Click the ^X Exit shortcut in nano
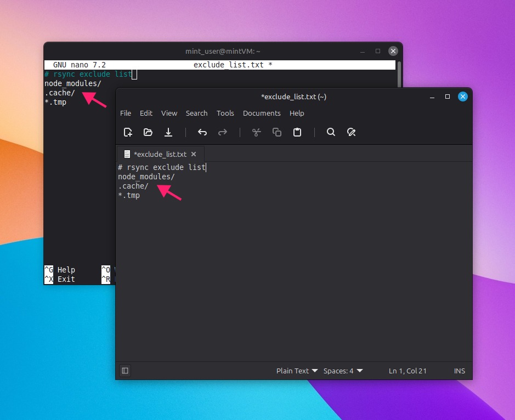The height and width of the screenshot is (420, 515). click(60, 279)
